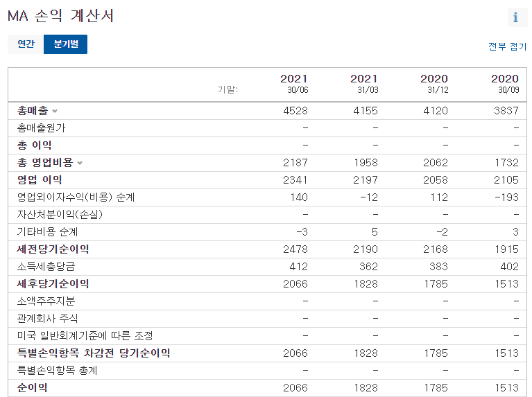This screenshot has height=397, width=532.
Task: Click the 특별손익항목 총계 row label
Action: (57, 370)
